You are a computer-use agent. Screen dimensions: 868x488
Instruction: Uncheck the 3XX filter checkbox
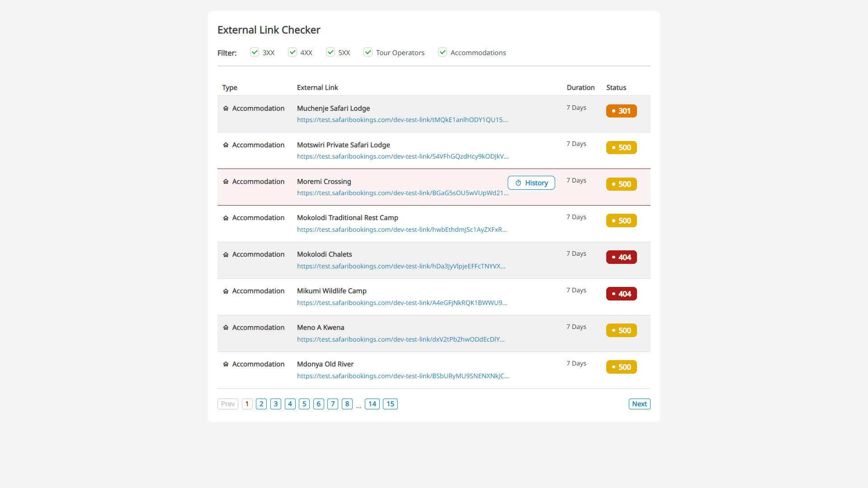[x=255, y=52]
